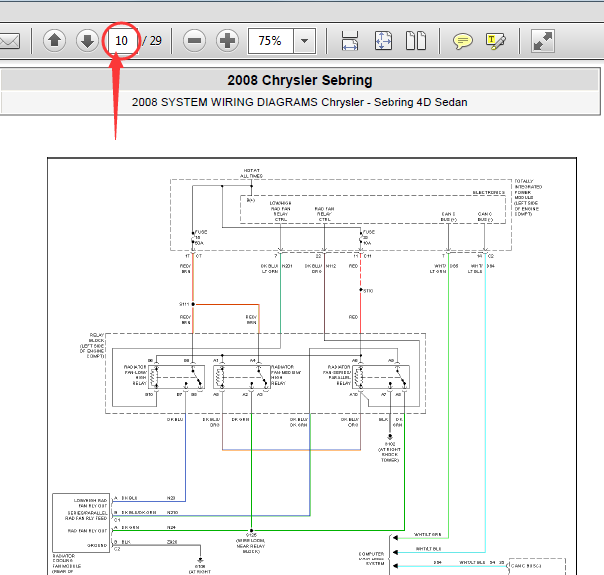The height and width of the screenshot is (575, 604).
Task: Zoom in with the plus button
Action: [x=227, y=40]
